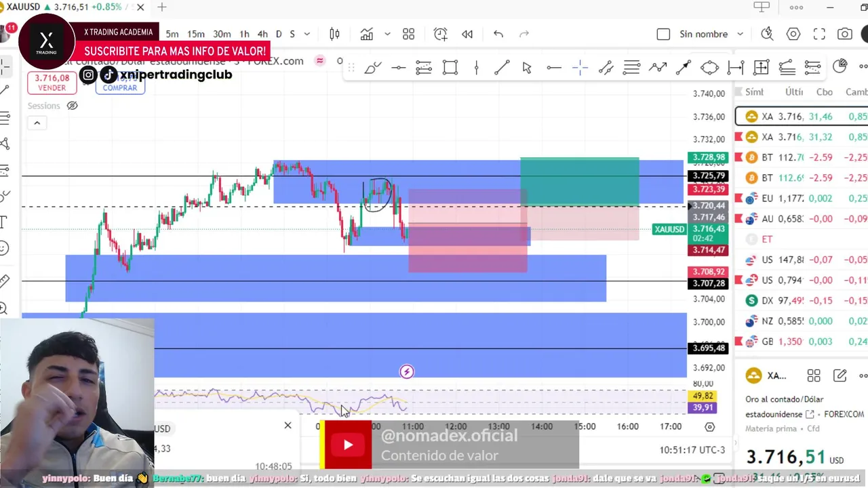The width and height of the screenshot is (868, 488).
Task: Open the Sin nombre layout dropdown arrow
Action: 740,34
